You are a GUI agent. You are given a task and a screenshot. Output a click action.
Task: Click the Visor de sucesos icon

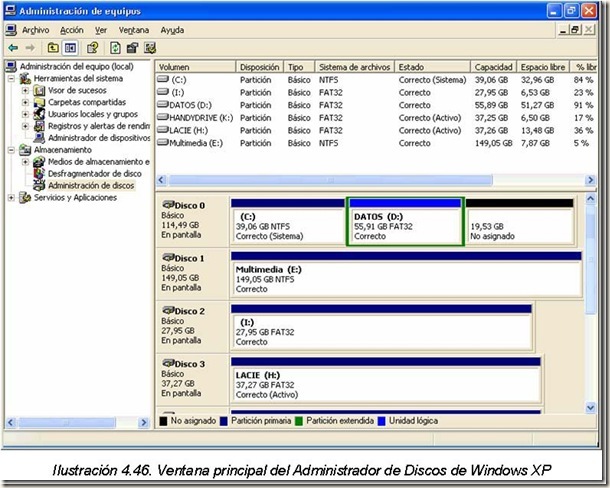click(x=39, y=91)
